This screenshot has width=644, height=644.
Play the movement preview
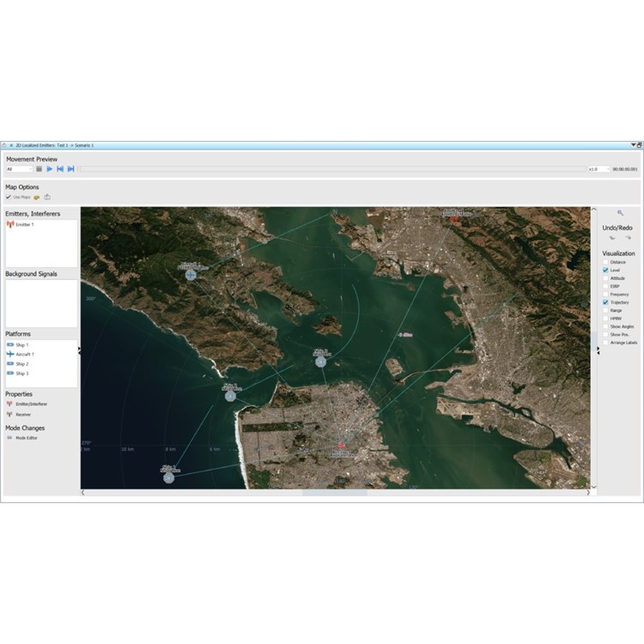click(50, 169)
